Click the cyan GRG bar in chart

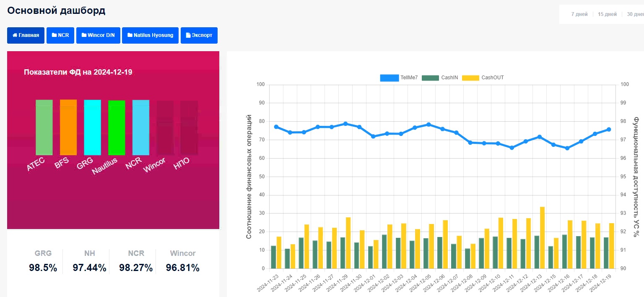92,128
